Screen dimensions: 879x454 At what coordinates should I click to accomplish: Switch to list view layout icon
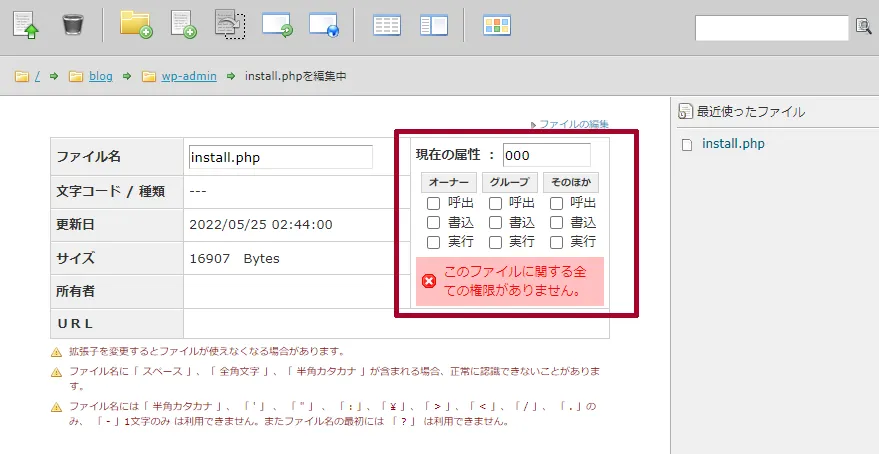tap(387, 25)
